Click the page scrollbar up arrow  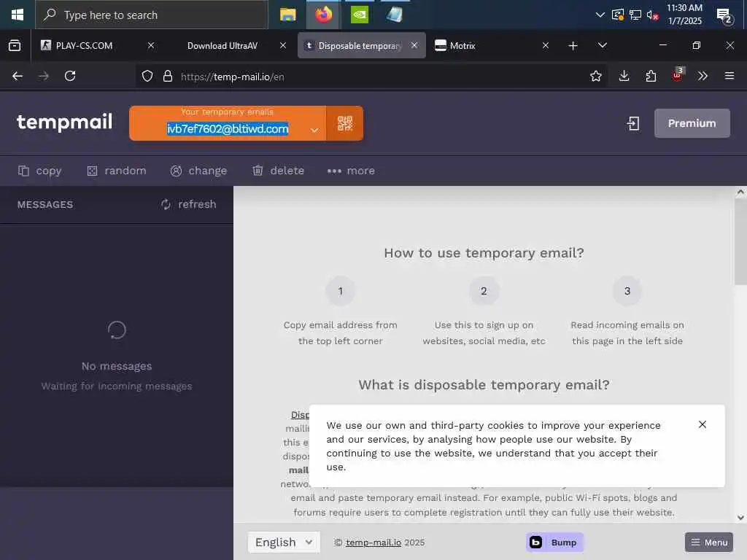pos(740,192)
